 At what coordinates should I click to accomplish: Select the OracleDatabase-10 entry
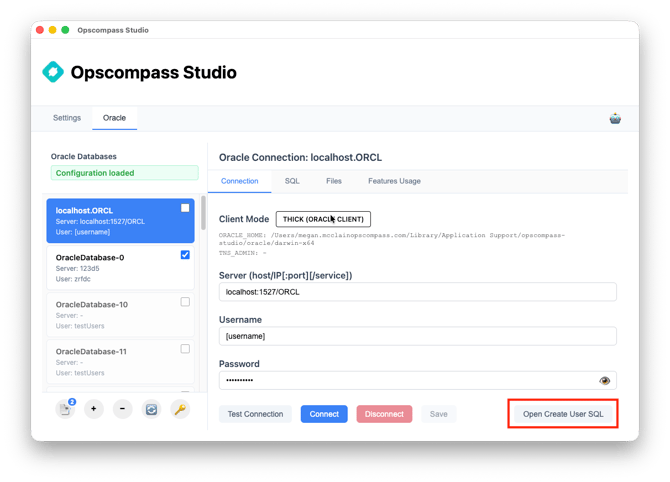click(x=120, y=315)
